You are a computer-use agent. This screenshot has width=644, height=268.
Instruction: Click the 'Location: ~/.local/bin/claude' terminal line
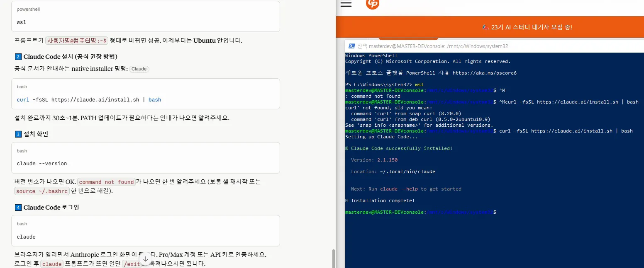[393, 171]
